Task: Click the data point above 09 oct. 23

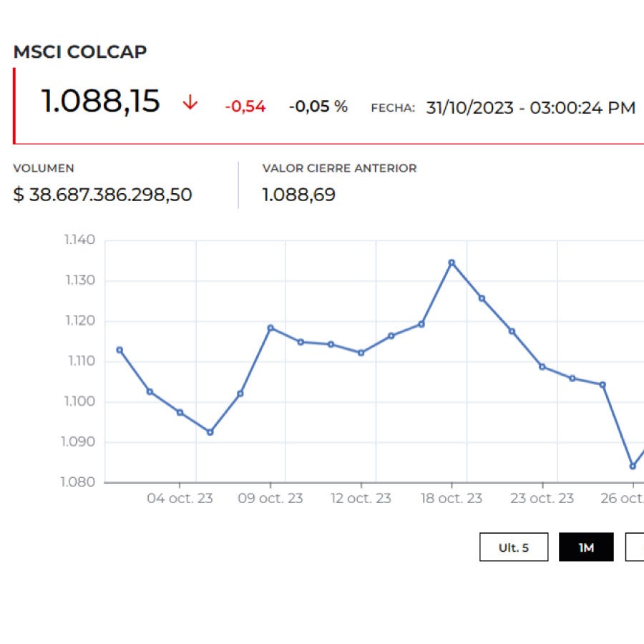Action: (271, 327)
